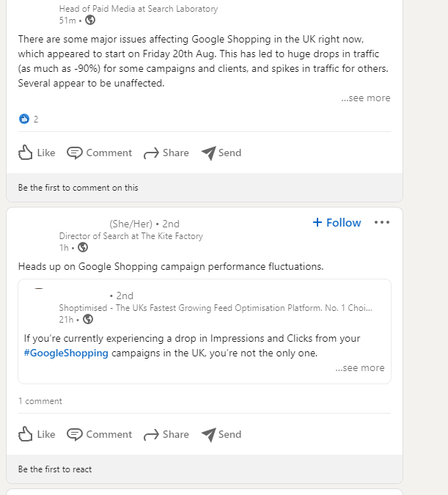Send the first post via message
The image size is (448, 495).
pyautogui.click(x=221, y=153)
